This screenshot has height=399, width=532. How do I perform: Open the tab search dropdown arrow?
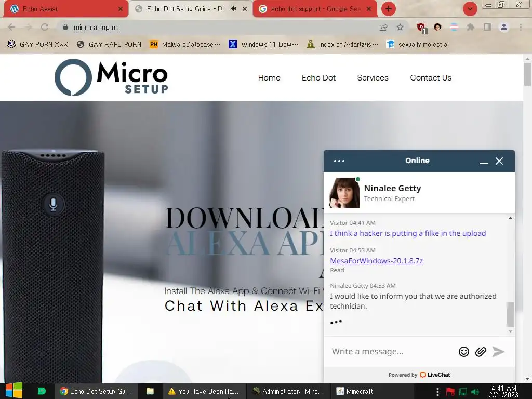point(470,9)
